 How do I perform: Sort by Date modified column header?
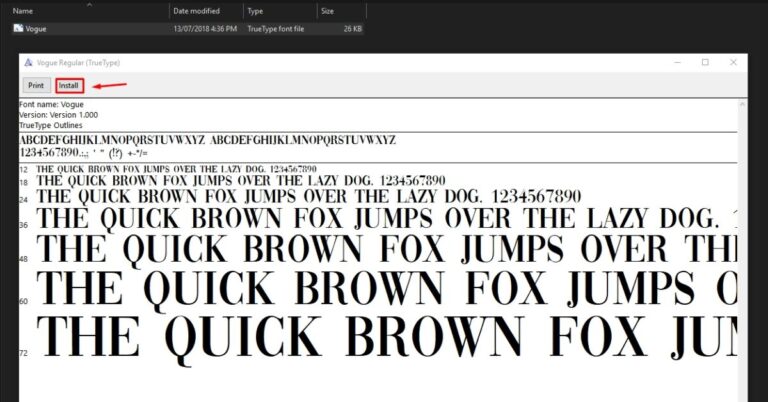point(196,11)
